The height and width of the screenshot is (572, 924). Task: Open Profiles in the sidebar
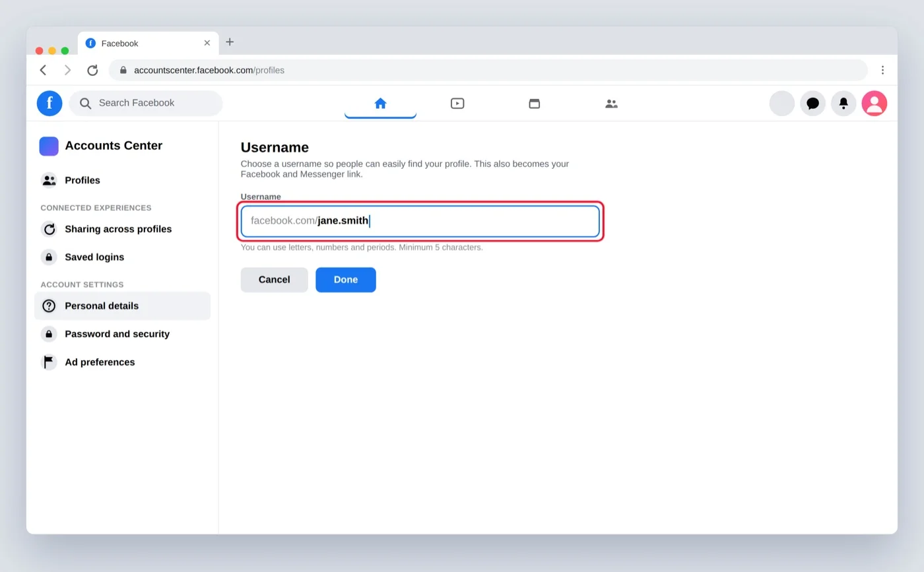pos(122,180)
